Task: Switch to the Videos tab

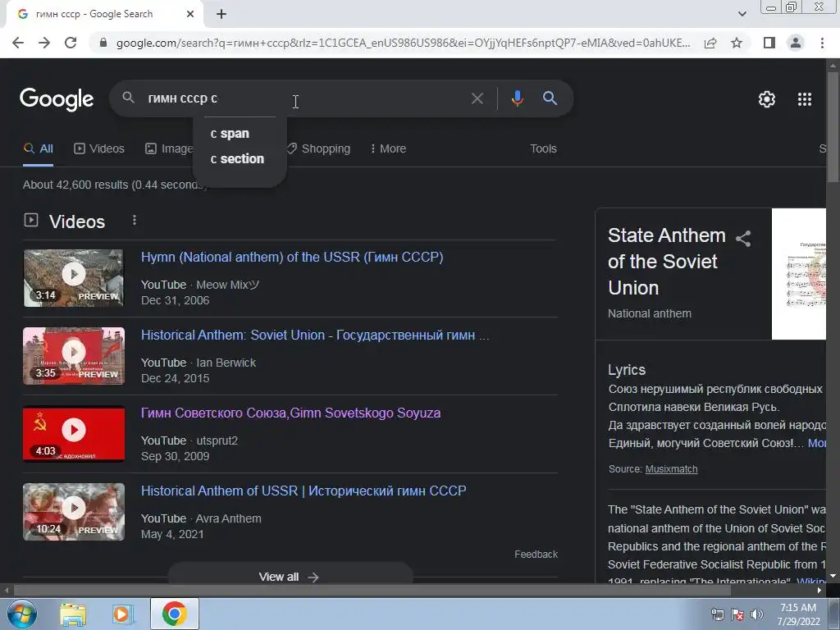Action: point(99,149)
